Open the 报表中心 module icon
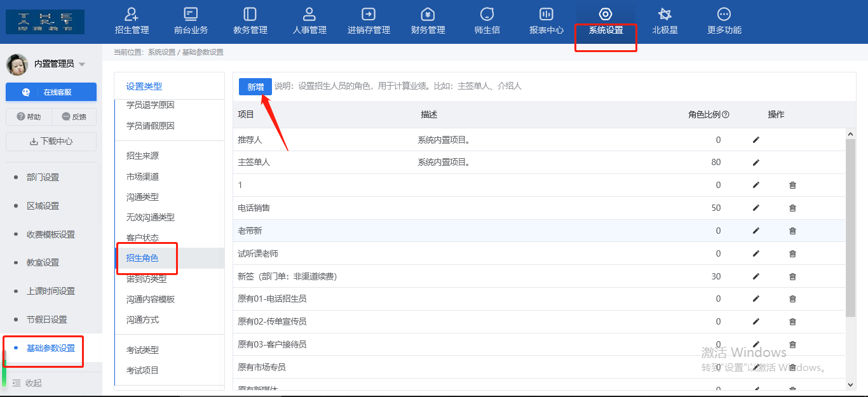Image resolution: width=868 pixels, height=397 pixels. [546, 14]
